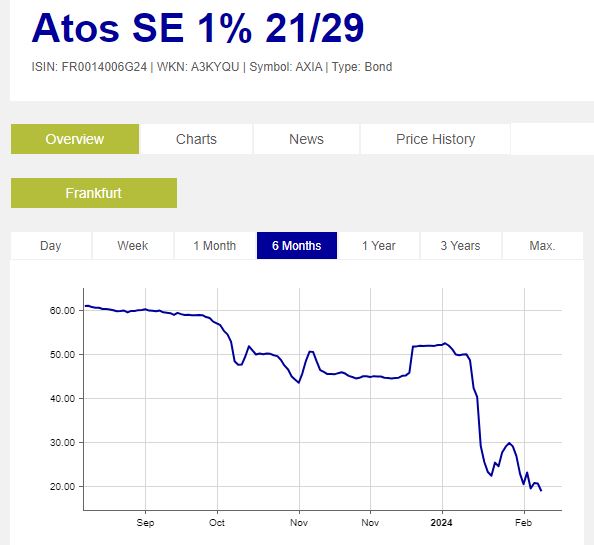Select the 1 Month chart range

pos(215,245)
